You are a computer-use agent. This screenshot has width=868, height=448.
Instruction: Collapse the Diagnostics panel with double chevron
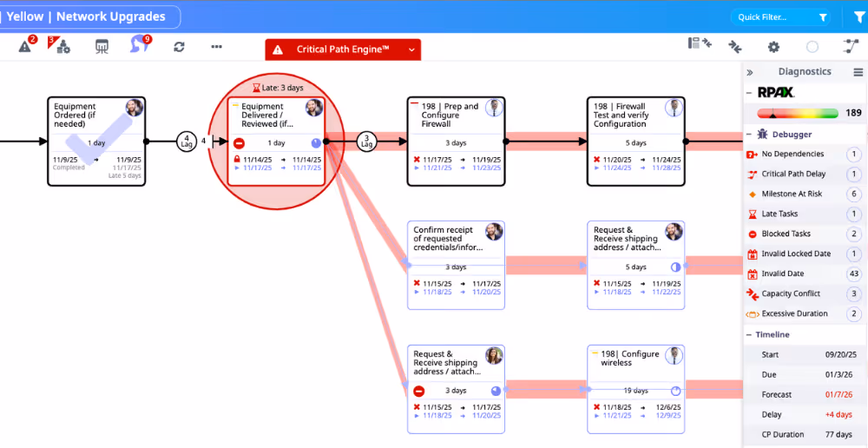[x=750, y=72]
